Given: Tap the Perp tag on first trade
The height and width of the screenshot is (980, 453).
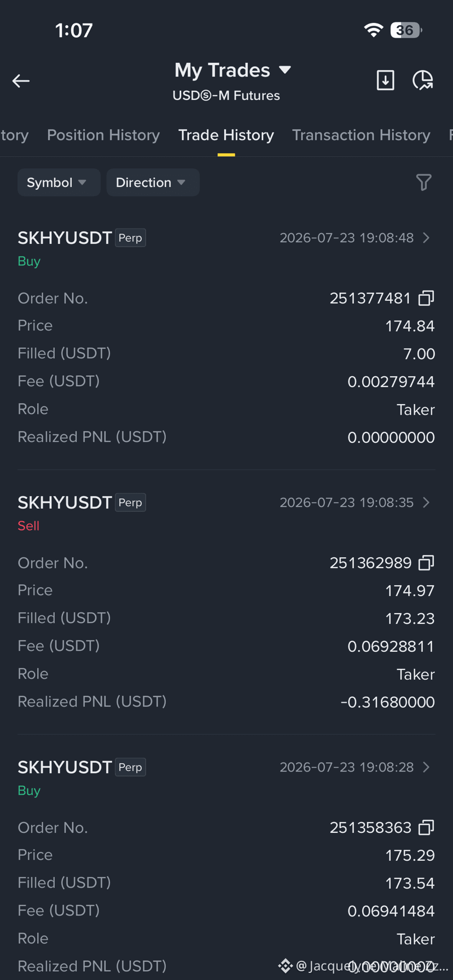Looking at the screenshot, I should [x=130, y=238].
